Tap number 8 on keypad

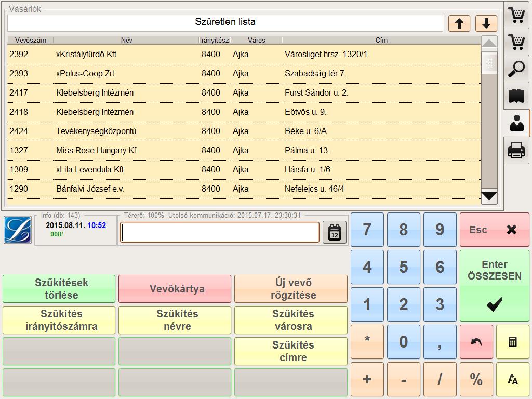pos(403,230)
